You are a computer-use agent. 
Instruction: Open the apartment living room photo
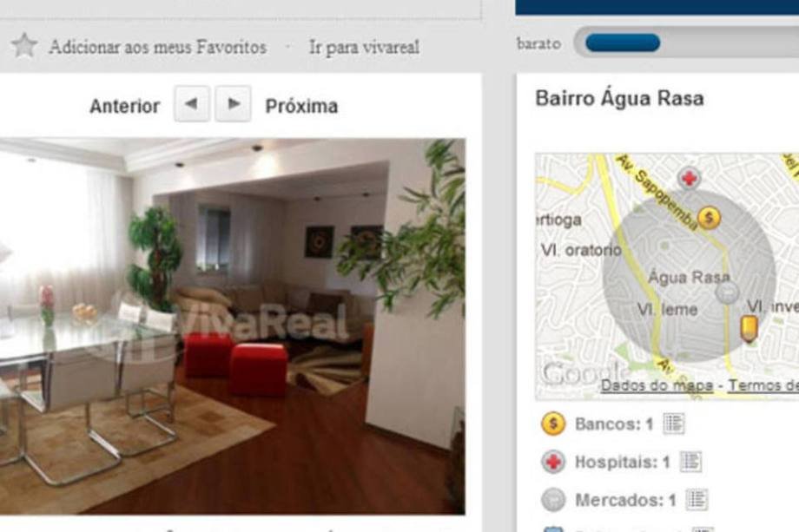point(233,325)
